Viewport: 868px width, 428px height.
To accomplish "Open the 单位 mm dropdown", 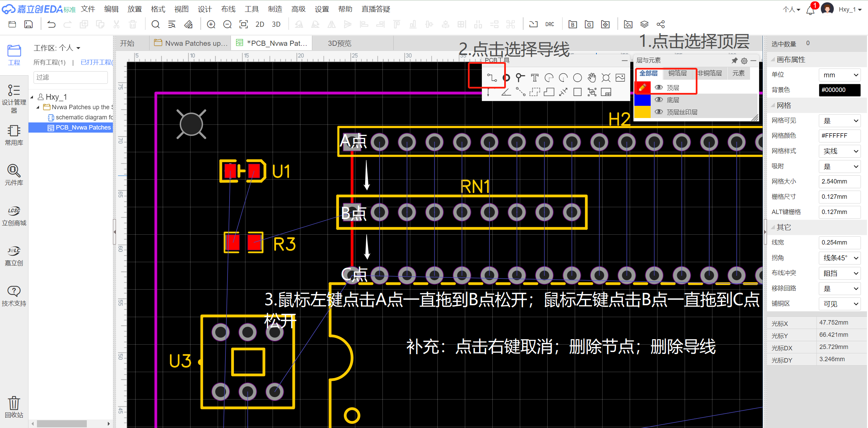I will click(840, 75).
